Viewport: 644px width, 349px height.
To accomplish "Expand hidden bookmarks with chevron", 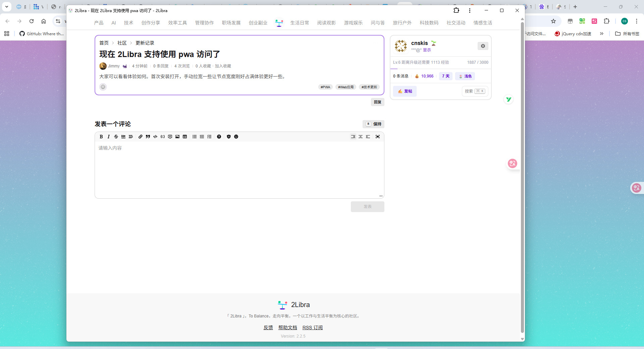I will click(601, 34).
